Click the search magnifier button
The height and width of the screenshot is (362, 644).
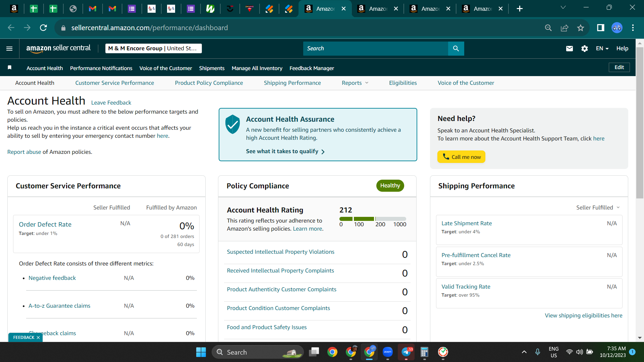[x=456, y=49]
